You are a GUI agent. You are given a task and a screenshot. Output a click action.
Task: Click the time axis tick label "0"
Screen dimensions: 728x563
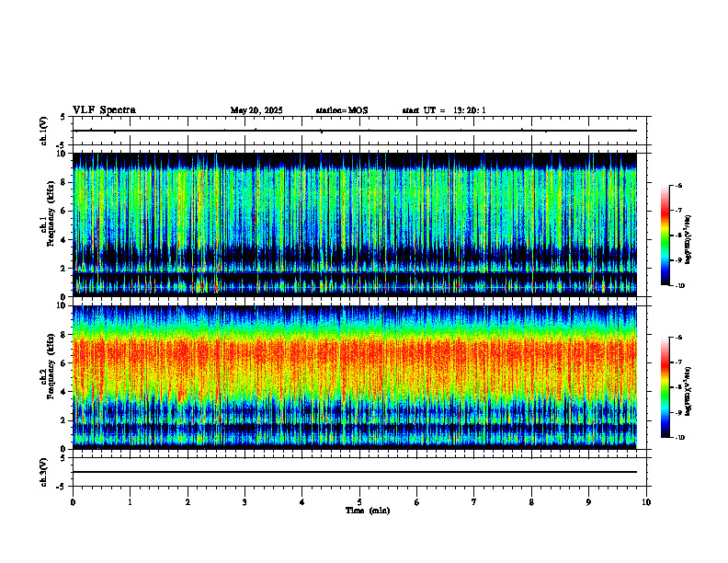pyautogui.click(x=73, y=502)
